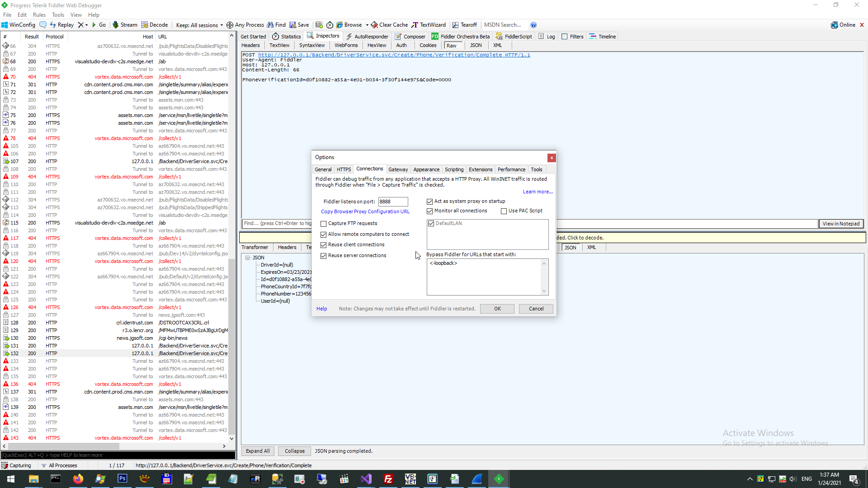Click the Copy Browser Proxy Configuration URL link
This screenshot has height=488, width=868.
(x=365, y=211)
